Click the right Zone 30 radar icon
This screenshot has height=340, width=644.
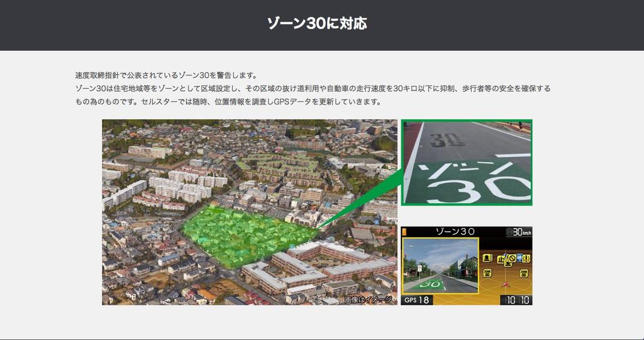(523, 273)
